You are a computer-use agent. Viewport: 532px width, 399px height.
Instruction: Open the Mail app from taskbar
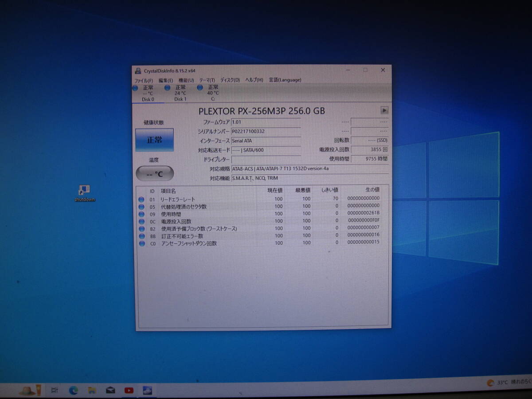pyautogui.click(x=110, y=390)
